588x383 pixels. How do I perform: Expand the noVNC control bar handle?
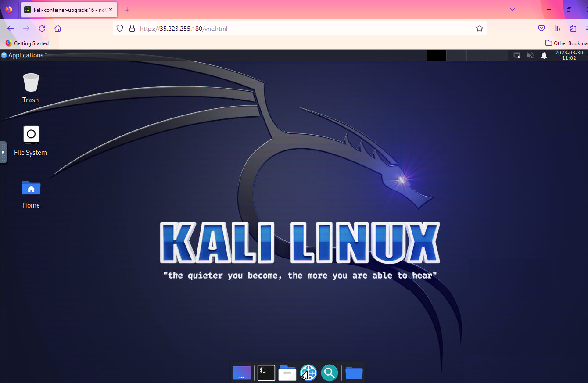click(x=3, y=152)
